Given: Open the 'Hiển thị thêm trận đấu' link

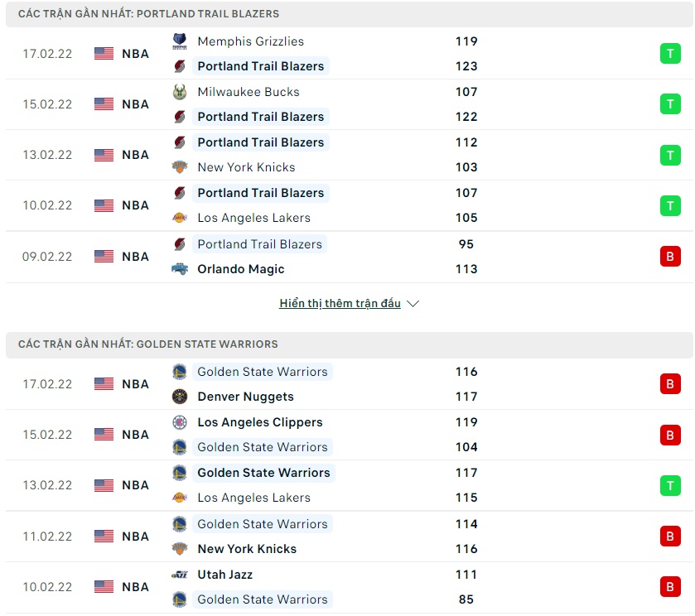Looking at the screenshot, I should [x=340, y=304].
